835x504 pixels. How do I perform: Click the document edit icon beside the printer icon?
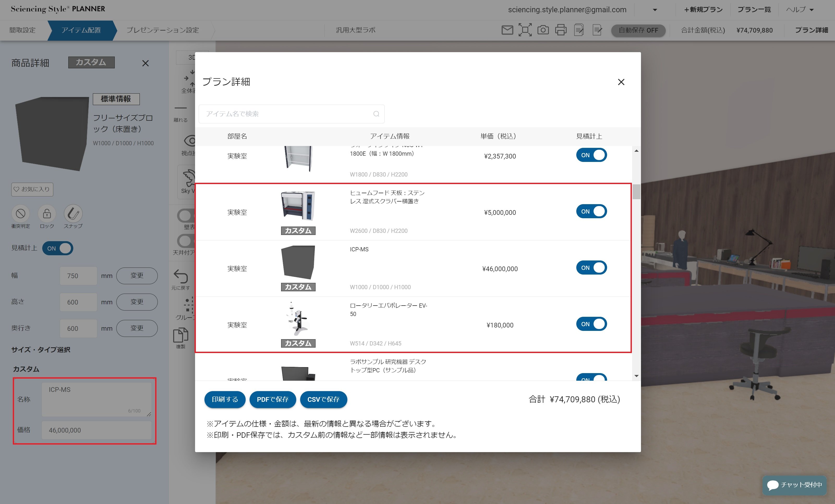[x=579, y=30]
